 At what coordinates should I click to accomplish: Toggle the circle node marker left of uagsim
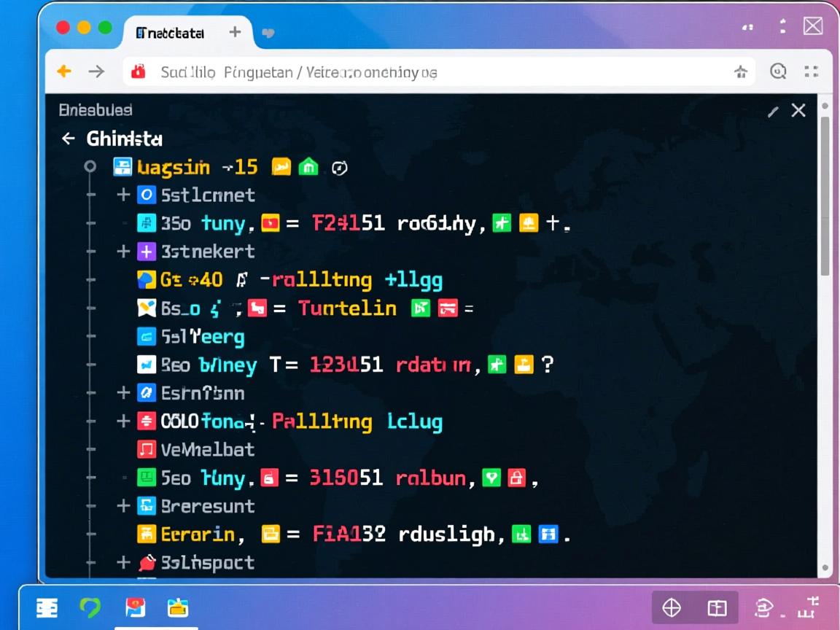[90, 167]
